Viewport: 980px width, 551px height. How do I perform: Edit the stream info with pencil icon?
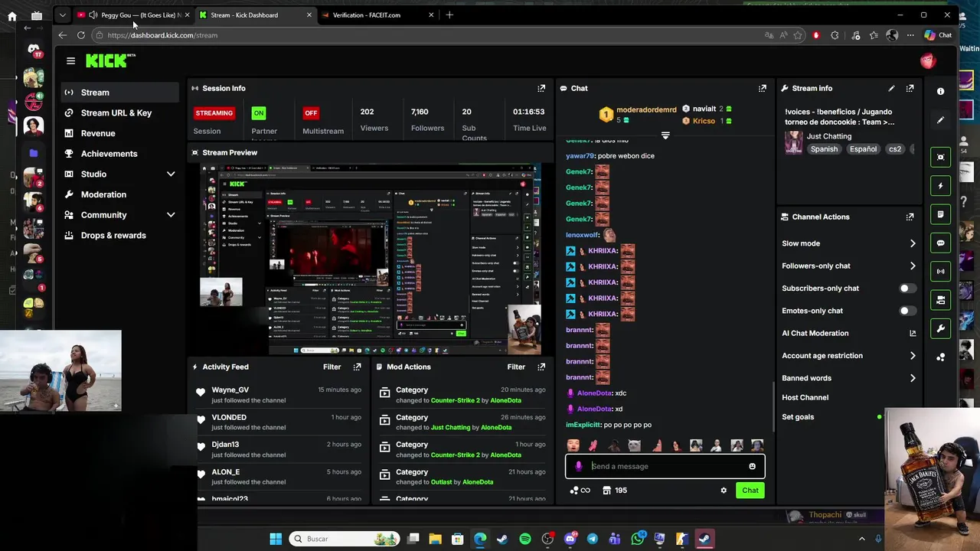pyautogui.click(x=891, y=88)
